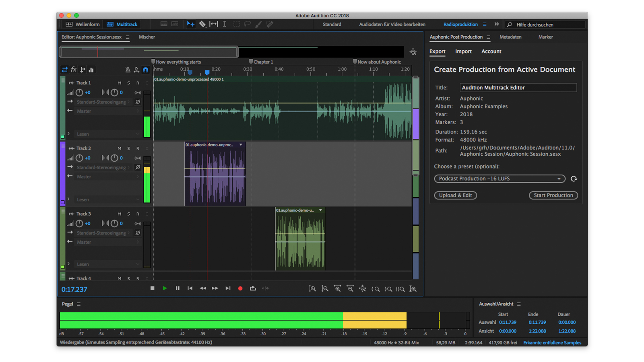Click the fx effects icon above Track 1
The height and width of the screenshot is (362, 644).
click(x=74, y=70)
